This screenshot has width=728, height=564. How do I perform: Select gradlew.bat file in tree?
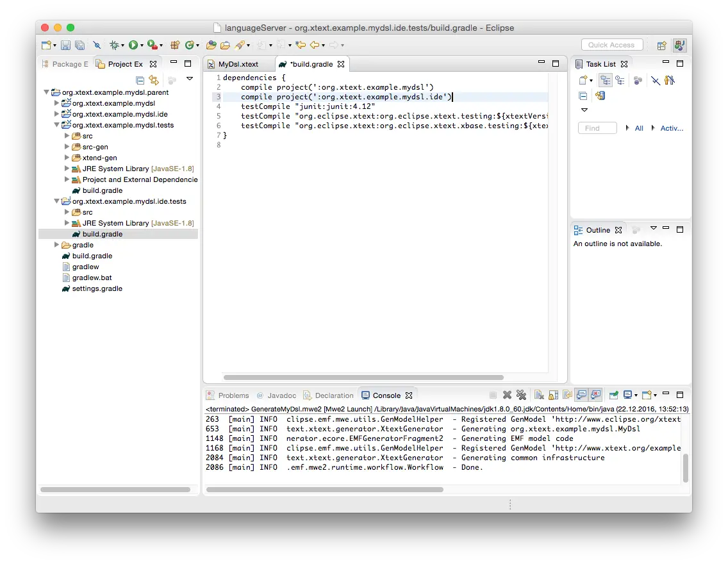92,278
